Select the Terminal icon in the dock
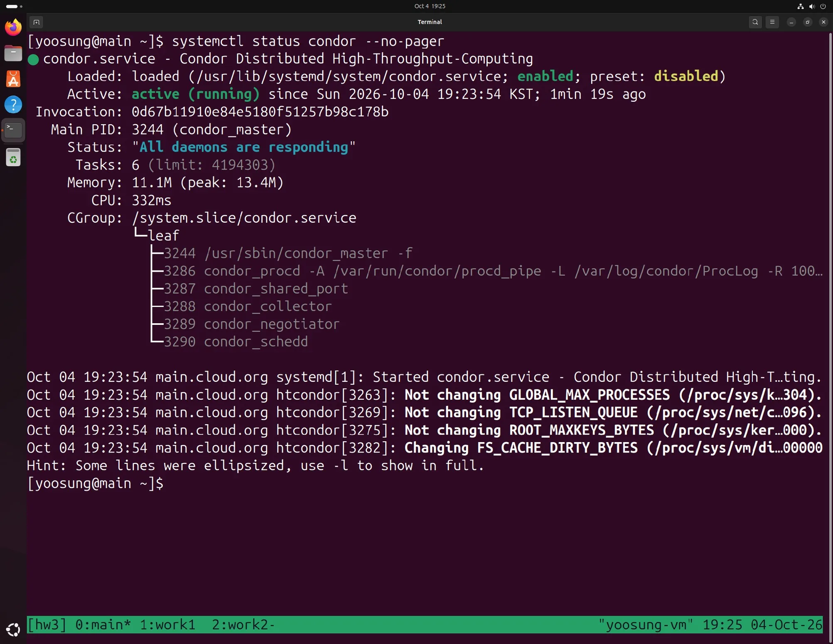 point(13,130)
